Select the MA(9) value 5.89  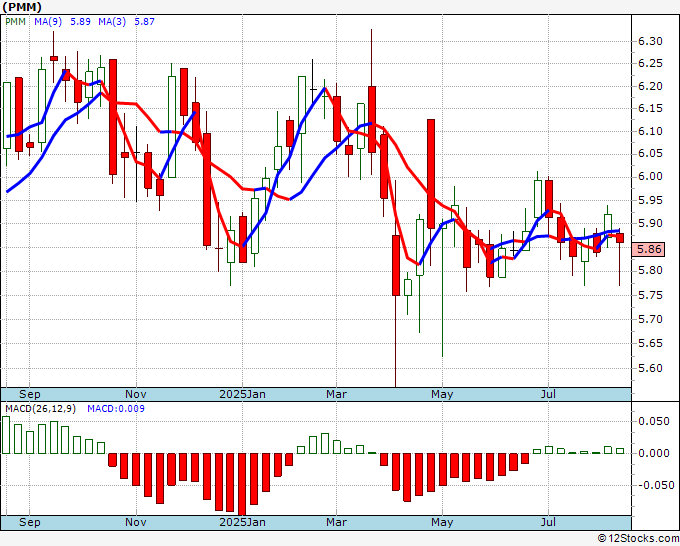pyautogui.click(x=80, y=22)
